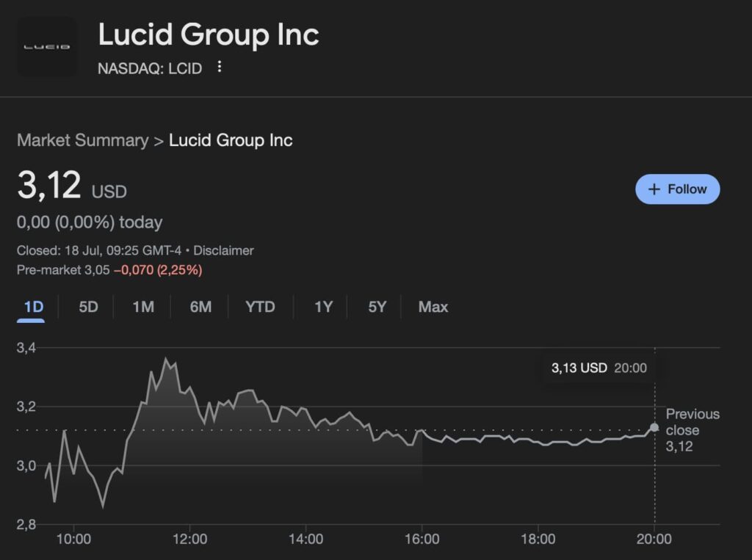This screenshot has height=560, width=752.
Task: Toggle to Max historical view
Action: [x=433, y=307]
